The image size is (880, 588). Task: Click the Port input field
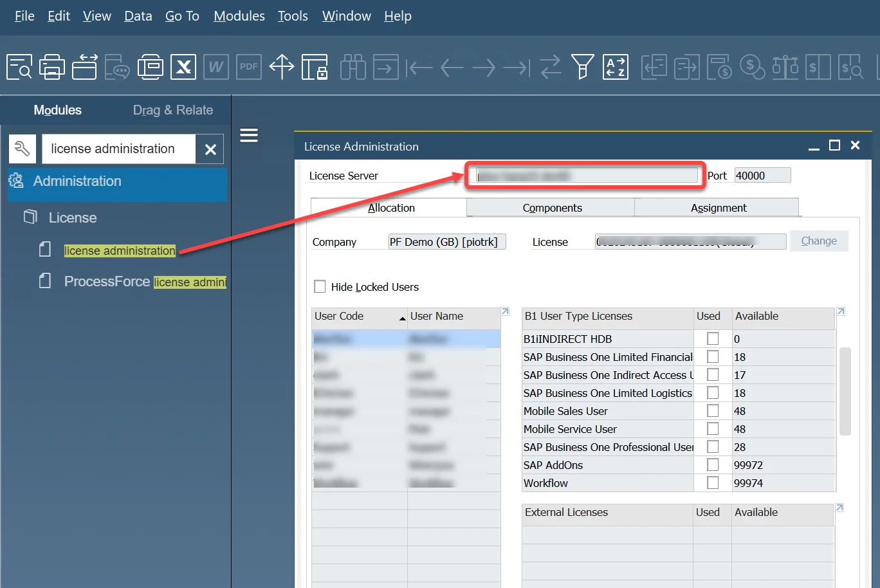coord(762,176)
